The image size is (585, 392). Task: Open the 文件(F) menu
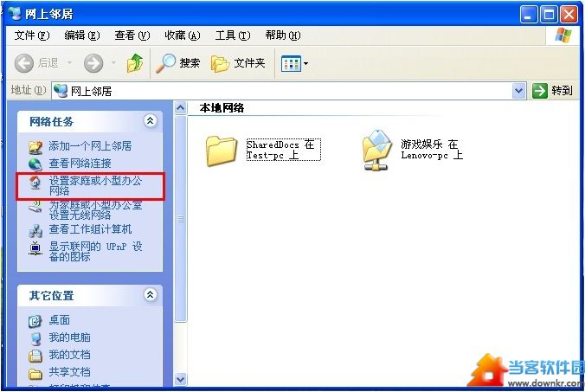[x=32, y=35]
